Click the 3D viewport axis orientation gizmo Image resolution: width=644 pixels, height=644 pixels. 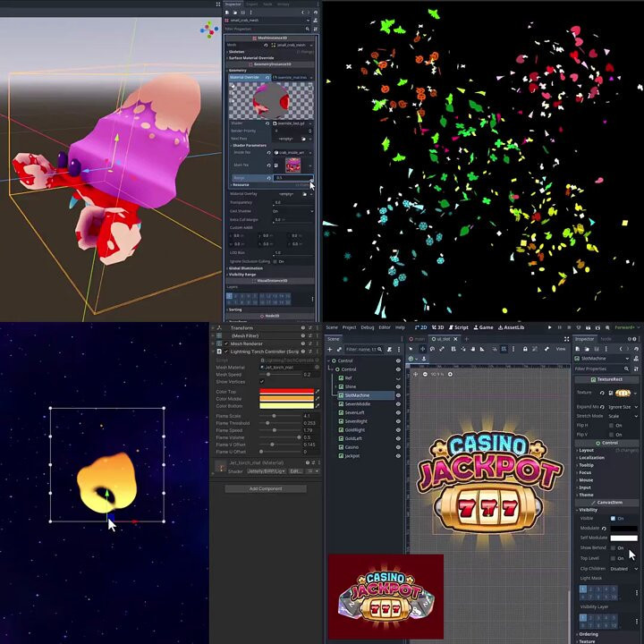click(209, 30)
